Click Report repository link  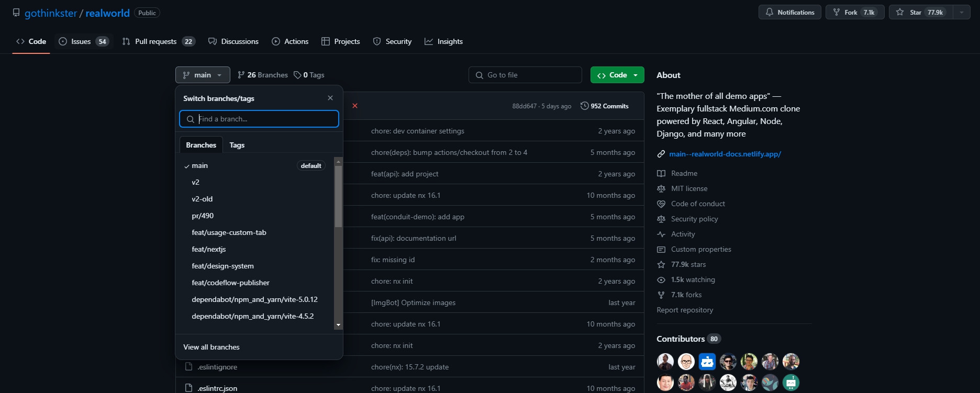tap(685, 310)
